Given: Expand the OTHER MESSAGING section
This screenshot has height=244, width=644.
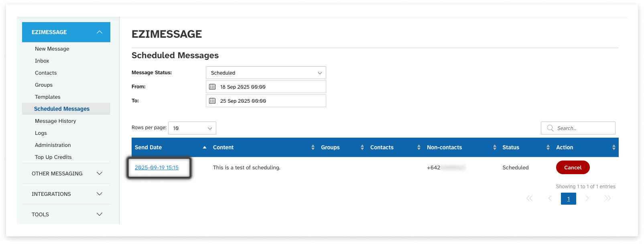Looking at the screenshot, I should [x=100, y=173].
